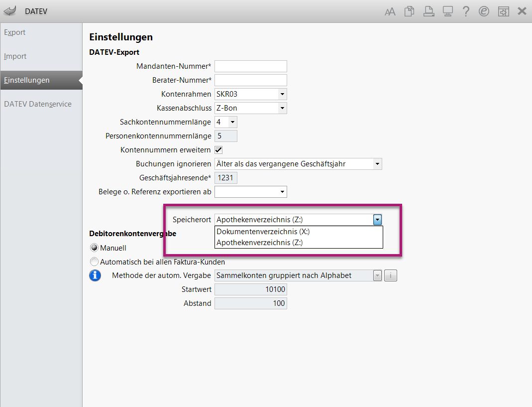
Task: Click the window arrow icon in title bar
Action: 503,11
